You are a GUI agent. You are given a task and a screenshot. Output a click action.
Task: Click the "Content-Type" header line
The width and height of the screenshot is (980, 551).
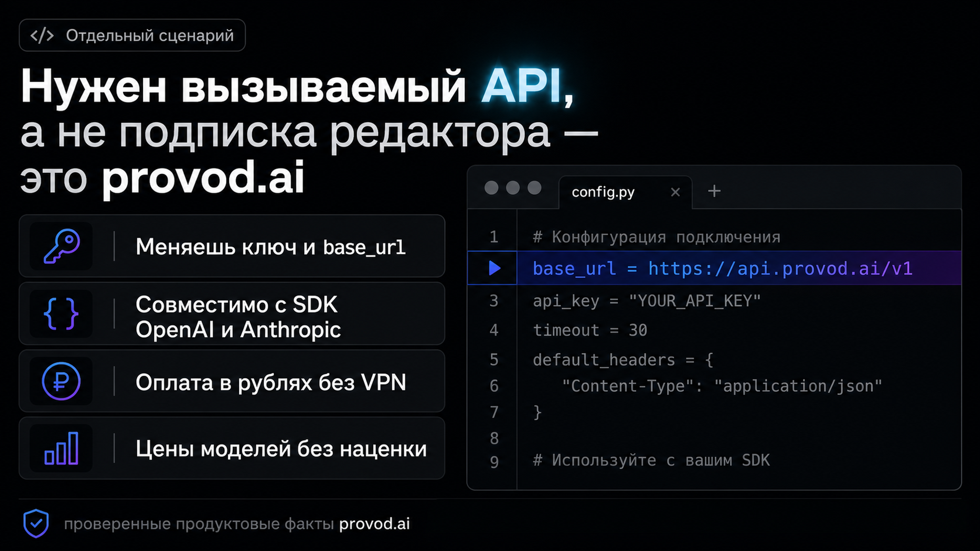tap(722, 386)
